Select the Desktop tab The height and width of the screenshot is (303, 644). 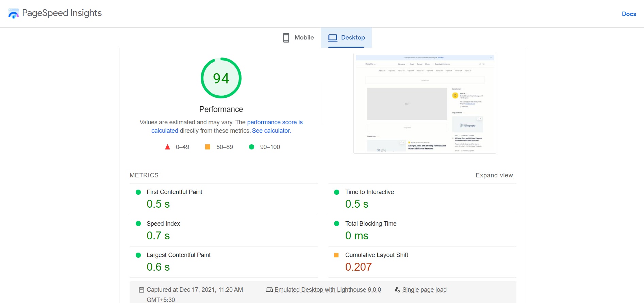346,37
